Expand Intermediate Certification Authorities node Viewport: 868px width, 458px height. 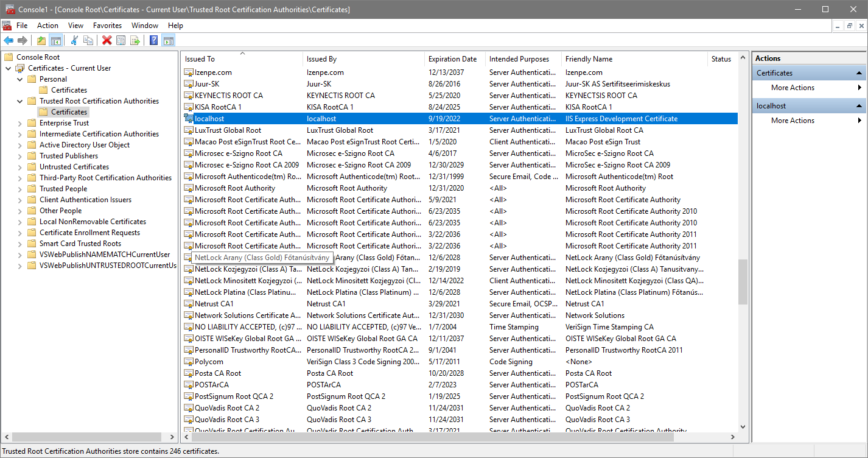tap(19, 134)
